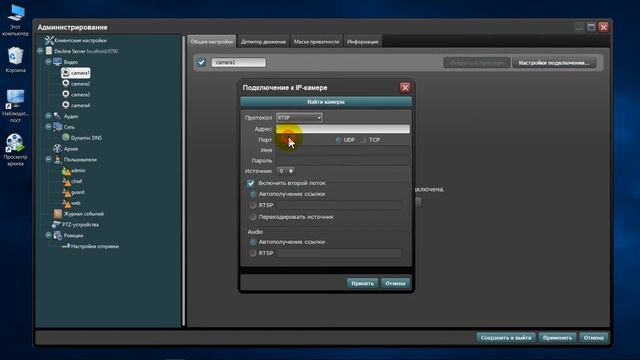Select the camera3 webcam icon
The height and width of the screenshot is (360, 640).
[x=66, y=94]
